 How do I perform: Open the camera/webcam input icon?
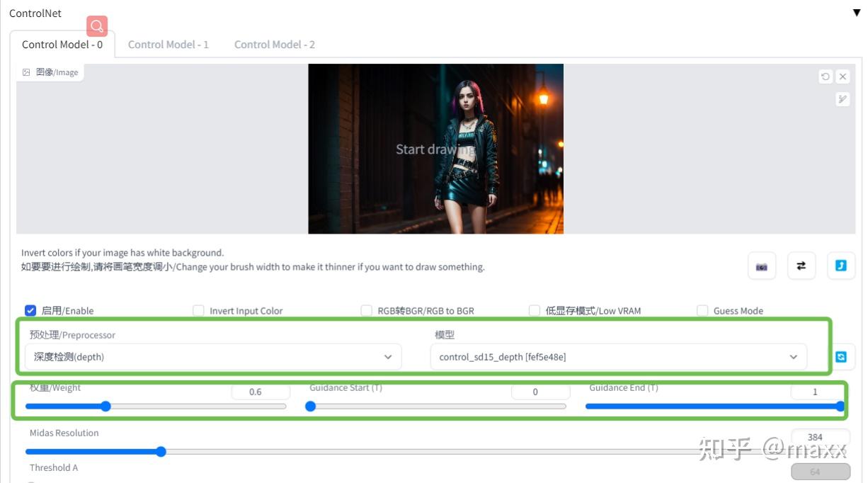pyautogui.click(x=761, y=266)
